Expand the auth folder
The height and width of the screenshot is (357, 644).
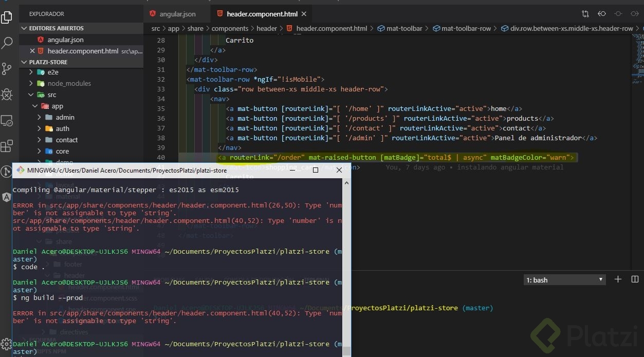pyautogui.click(x=39, y=128)
